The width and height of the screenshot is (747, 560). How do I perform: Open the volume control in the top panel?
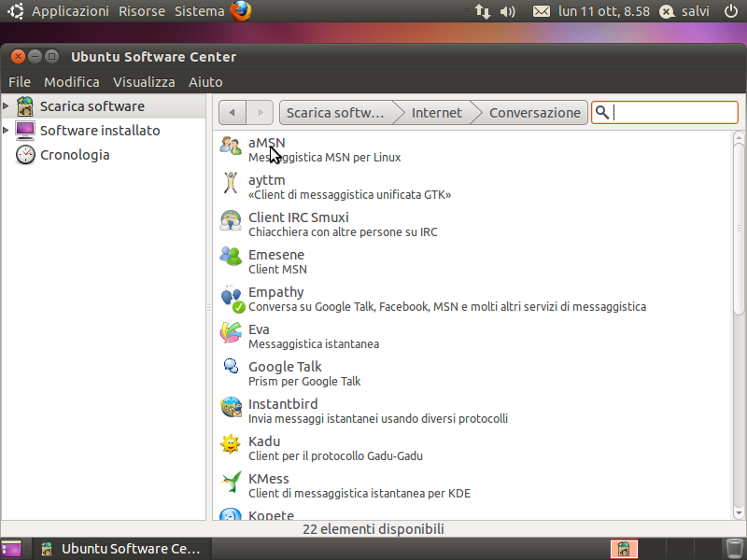click(x=507, y=11)
